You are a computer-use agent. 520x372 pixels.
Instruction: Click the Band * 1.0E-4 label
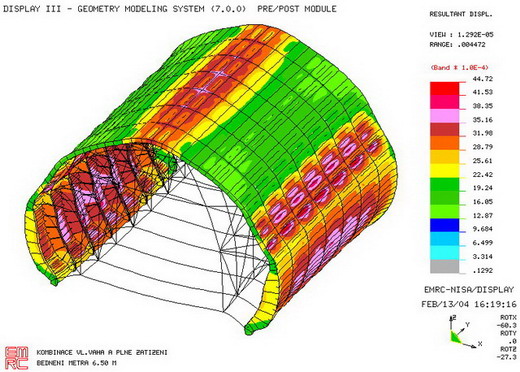pos(460,68)
